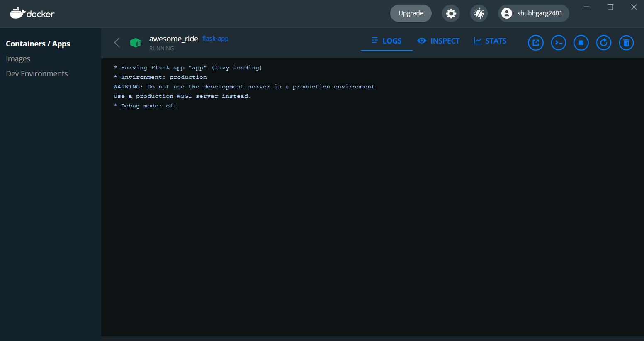Screen dimensions: 644x341
Task: Select the LOGS tab
Action: coord(386,41)
